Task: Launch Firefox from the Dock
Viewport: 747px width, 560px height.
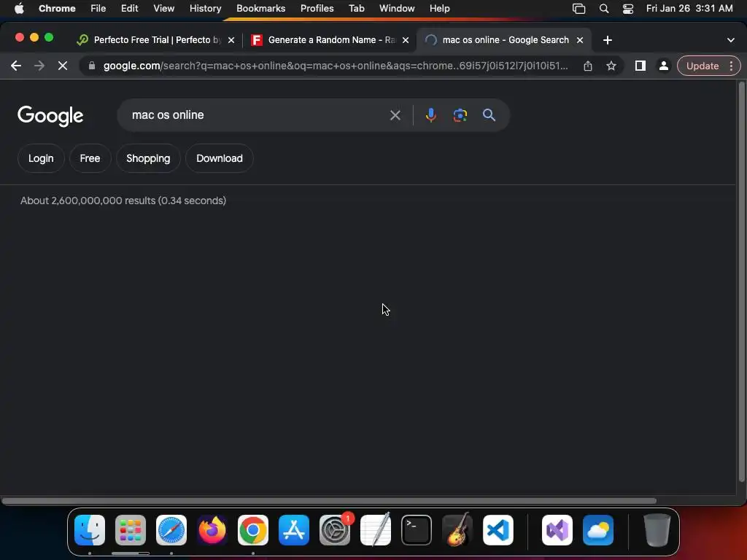Action: [212, 530]
